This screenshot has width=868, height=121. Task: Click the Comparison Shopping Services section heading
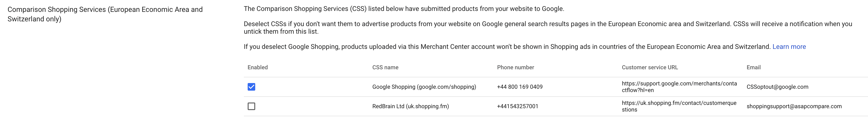click(105, 14)
